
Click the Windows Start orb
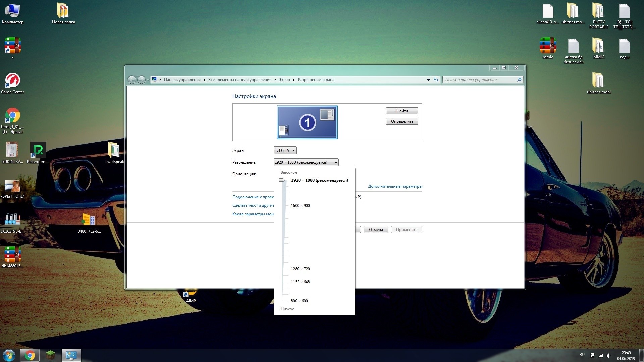[9, 355]
